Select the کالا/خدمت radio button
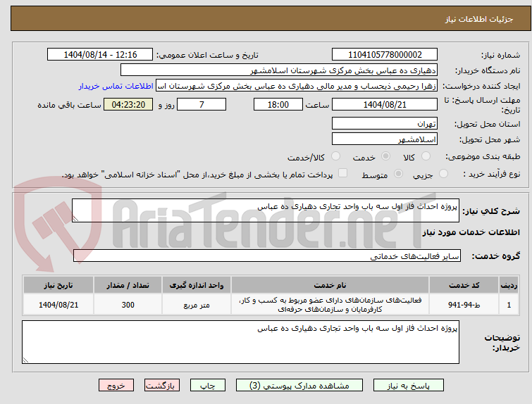The image size is (532, 404). [335, 156]
